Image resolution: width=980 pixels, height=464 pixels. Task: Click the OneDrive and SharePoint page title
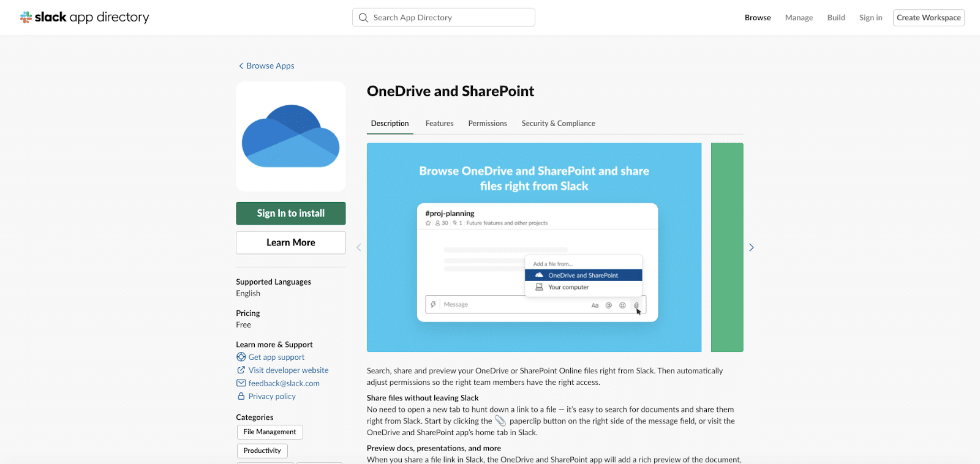450,91
